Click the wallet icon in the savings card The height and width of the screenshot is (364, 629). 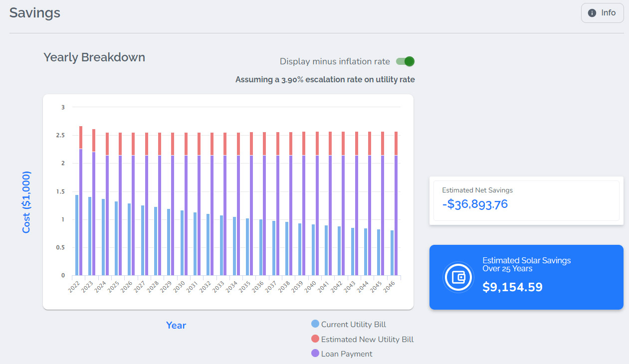(x=458, y=277)
